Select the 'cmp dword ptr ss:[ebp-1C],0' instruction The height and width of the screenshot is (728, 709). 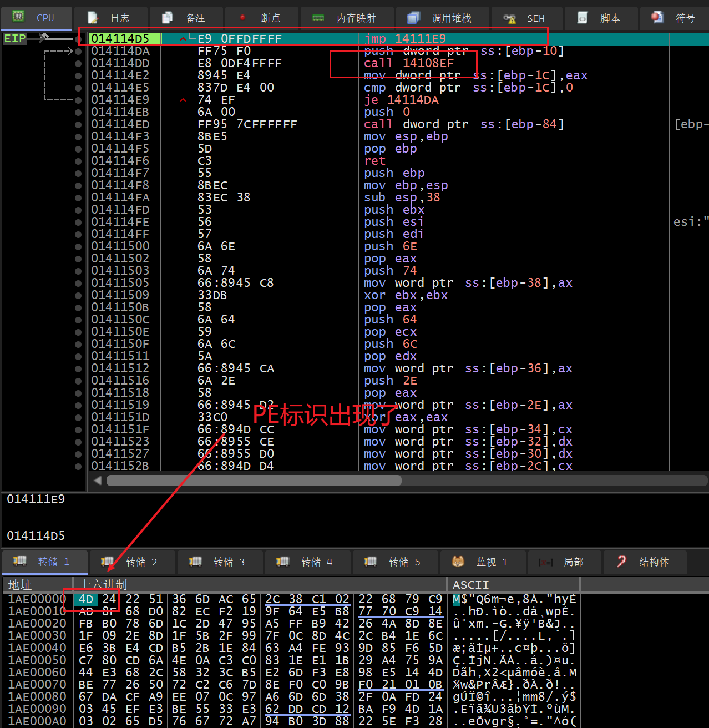(x=469, y=88)
